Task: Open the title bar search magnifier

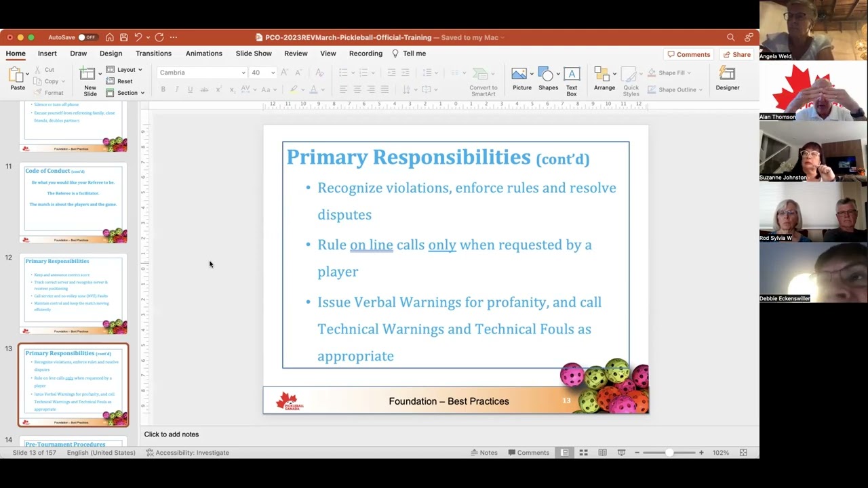Action: (x=730, y=37)
